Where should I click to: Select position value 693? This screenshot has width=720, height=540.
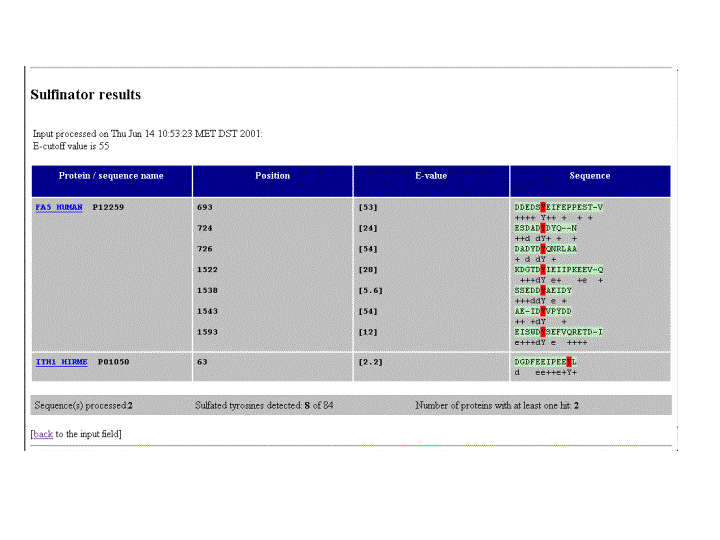click(205, 207)
